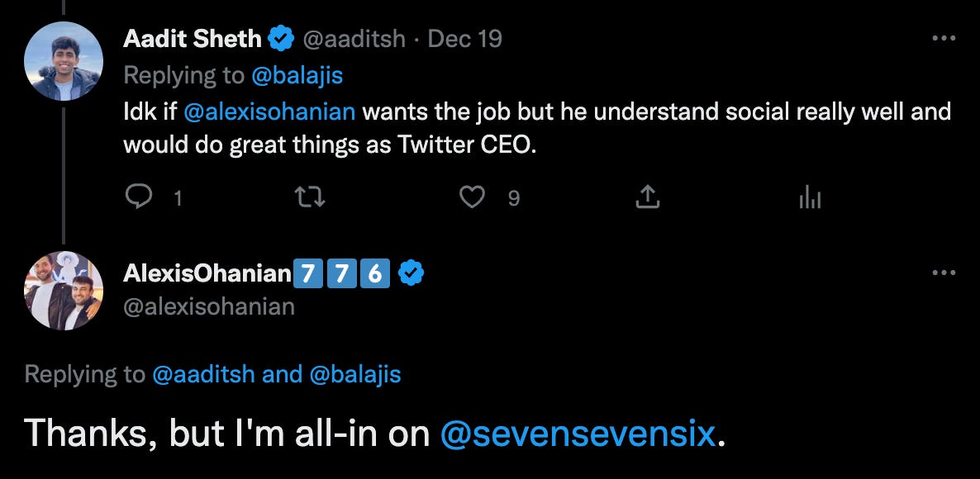
Task: Open Aadit Sheth's profile picture
Action: point(64,62)
